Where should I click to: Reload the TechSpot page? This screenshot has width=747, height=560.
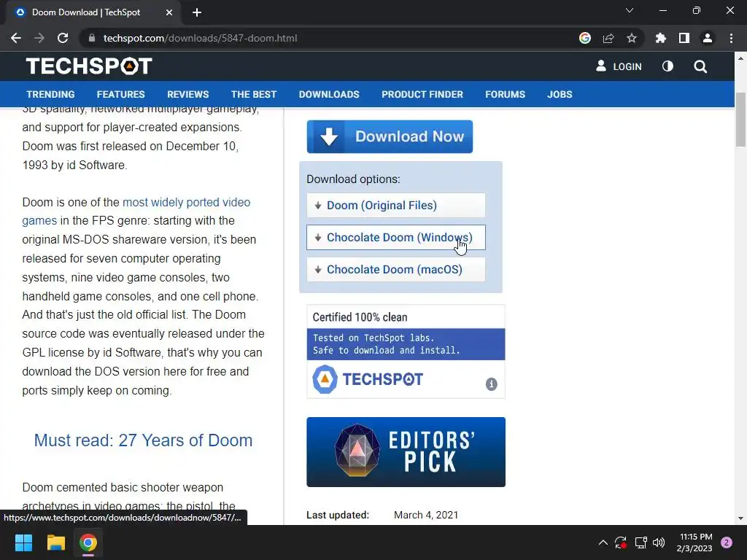point(63,38)
